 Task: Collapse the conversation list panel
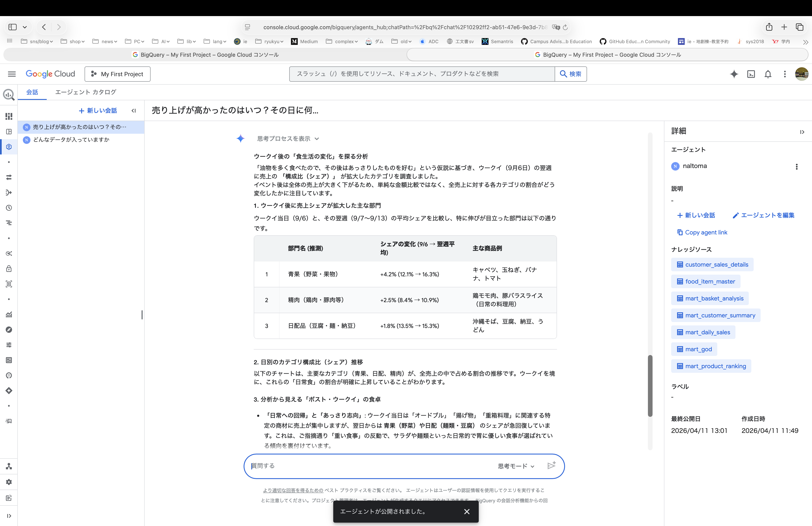(x=134, y=111)
